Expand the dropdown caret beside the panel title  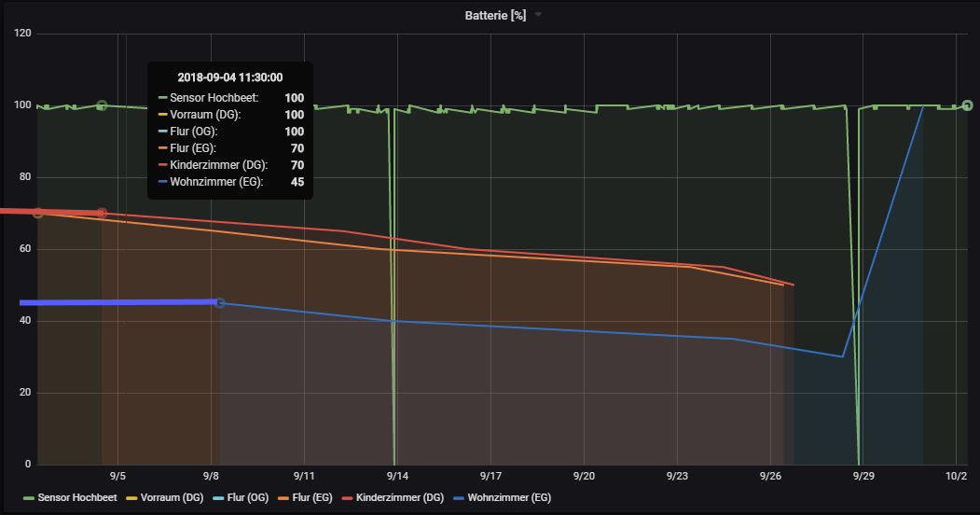538,14
